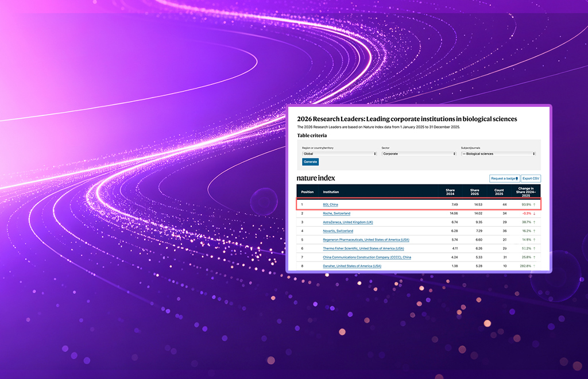588x379 pixels.
Task: Click the Institution column header
Action: pos(331,192)
